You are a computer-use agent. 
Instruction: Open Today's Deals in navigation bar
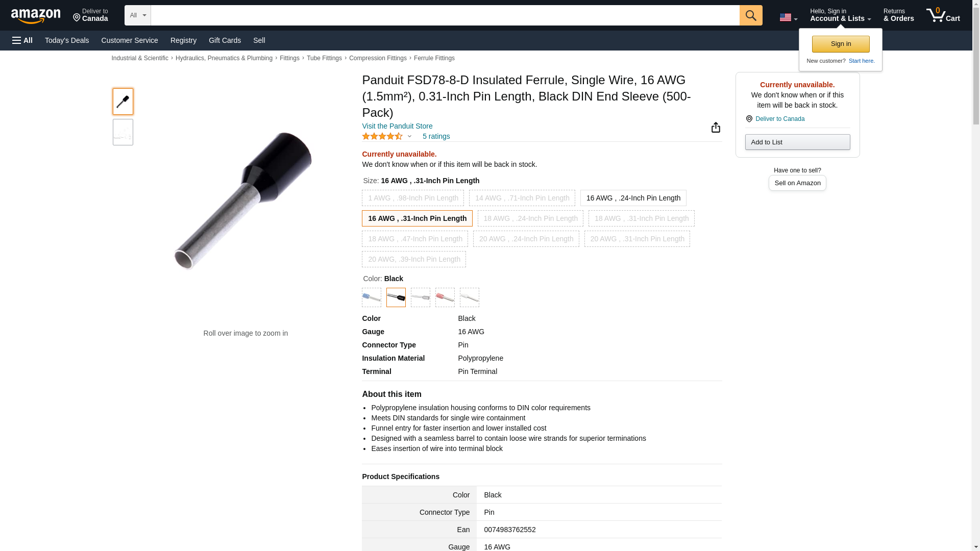pyautogui.click(x=67, y=40)
